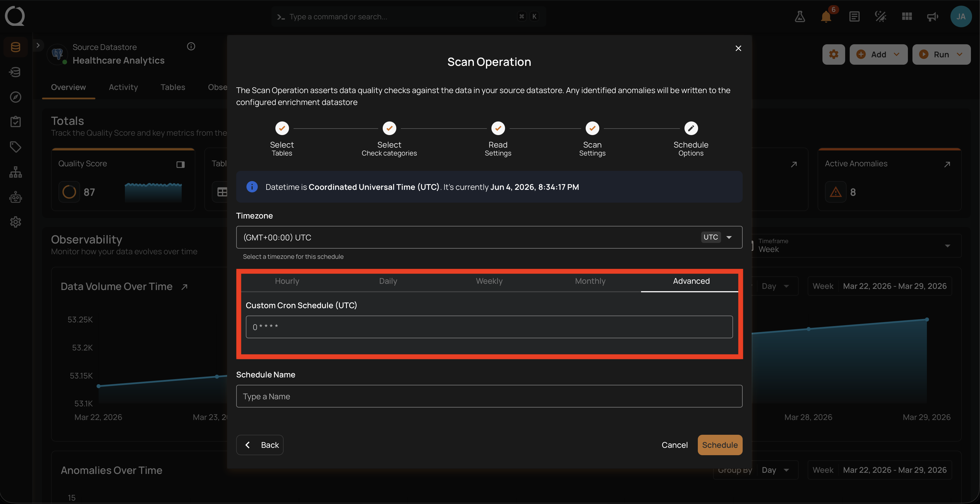Toggle the Quality Score card panel icon
Image resolution: width=980 pixels, height=504 pixels.
click(x=180, y=164)
